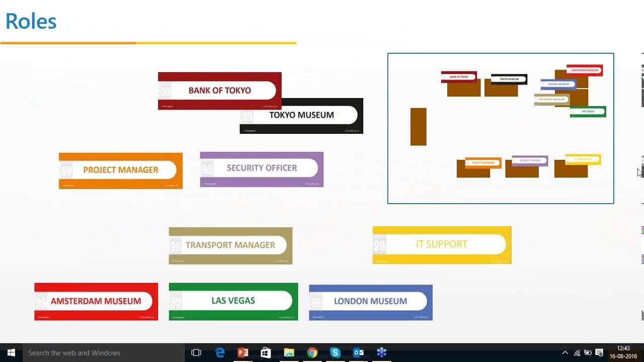Select the large Project Manager card
644x362 pixels.
121,171
